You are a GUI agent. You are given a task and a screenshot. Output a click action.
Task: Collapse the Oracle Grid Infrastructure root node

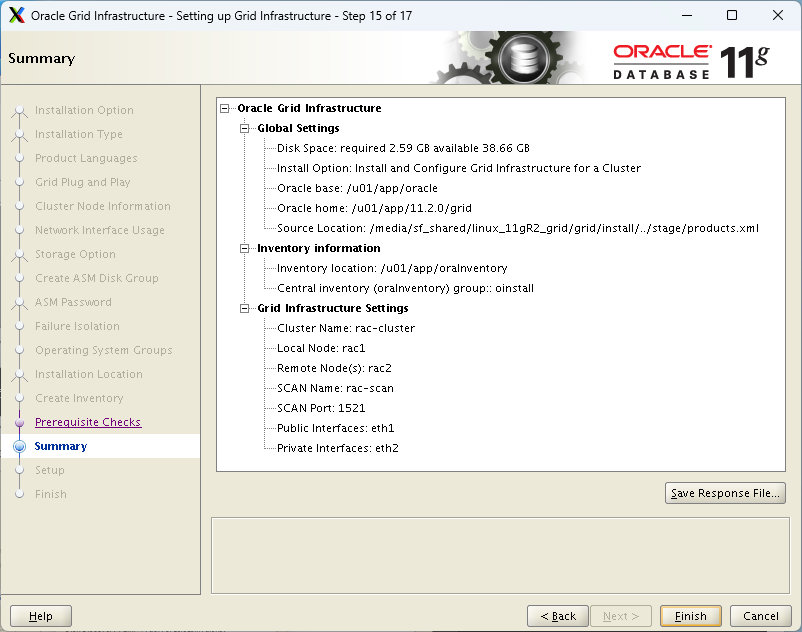tap(225, 108)
